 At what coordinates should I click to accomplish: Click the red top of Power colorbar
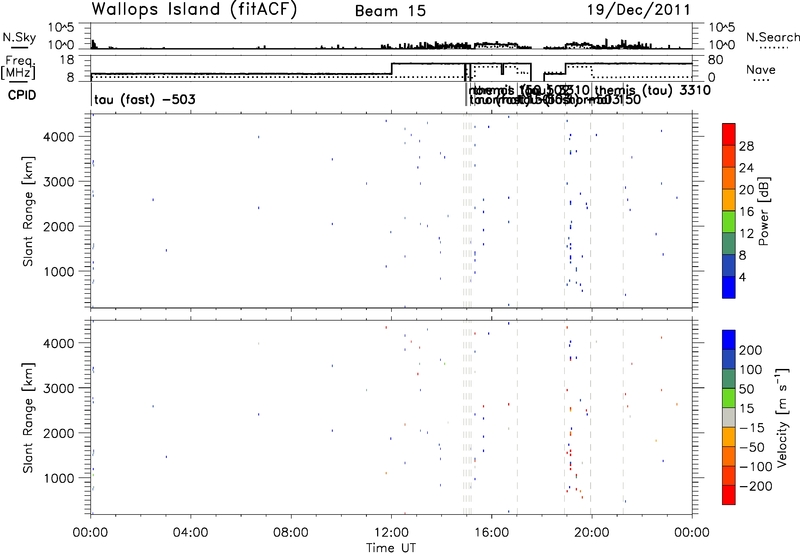(x=729, y=134)
